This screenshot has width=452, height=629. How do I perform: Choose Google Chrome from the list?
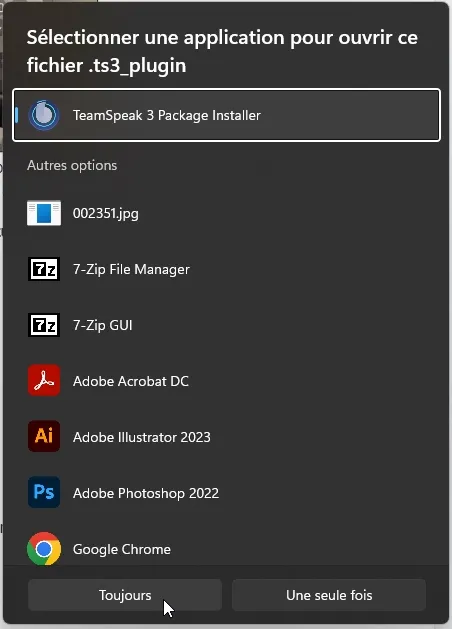[x=227, y=548]
